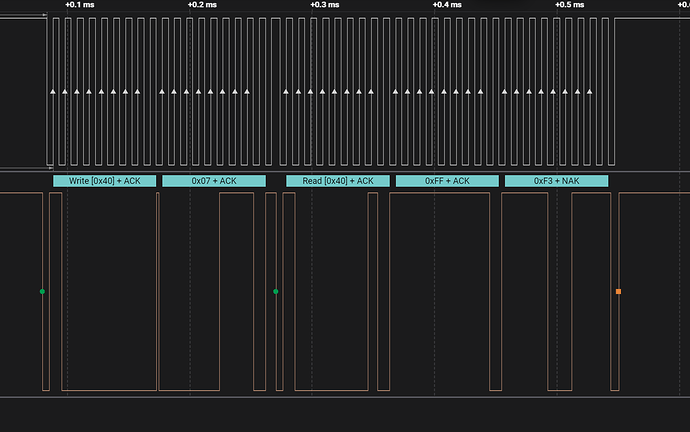The height and width of the screenshot is (432, 690).
Task: Click first clock arrow above 0xFF frame
Action: (395, 92)
